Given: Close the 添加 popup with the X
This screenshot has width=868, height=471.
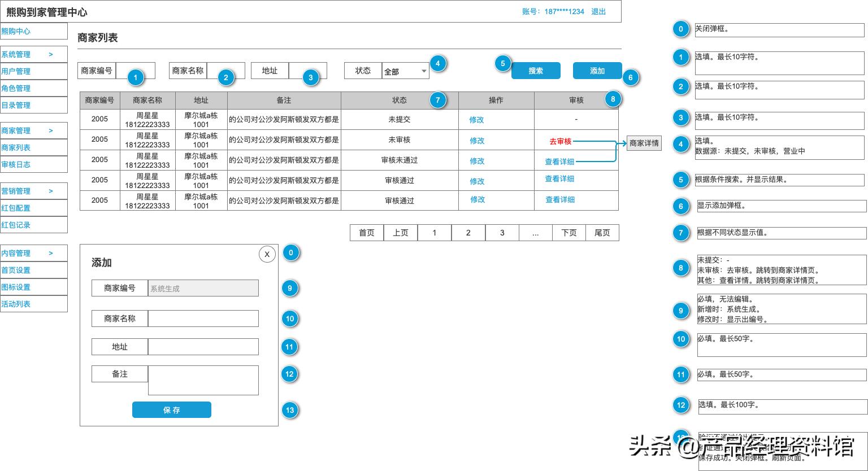Looking at the screenshot, I should tap(267, 254).
